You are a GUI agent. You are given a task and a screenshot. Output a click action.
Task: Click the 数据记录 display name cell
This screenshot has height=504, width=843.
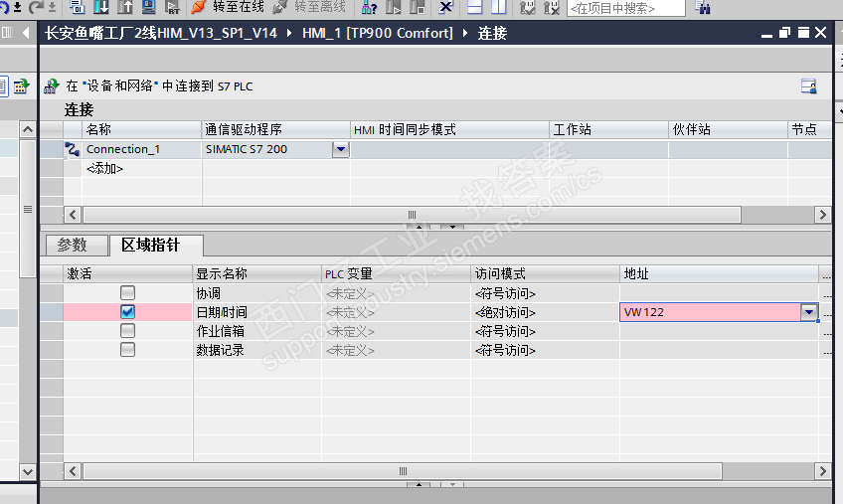pos(257,350)
